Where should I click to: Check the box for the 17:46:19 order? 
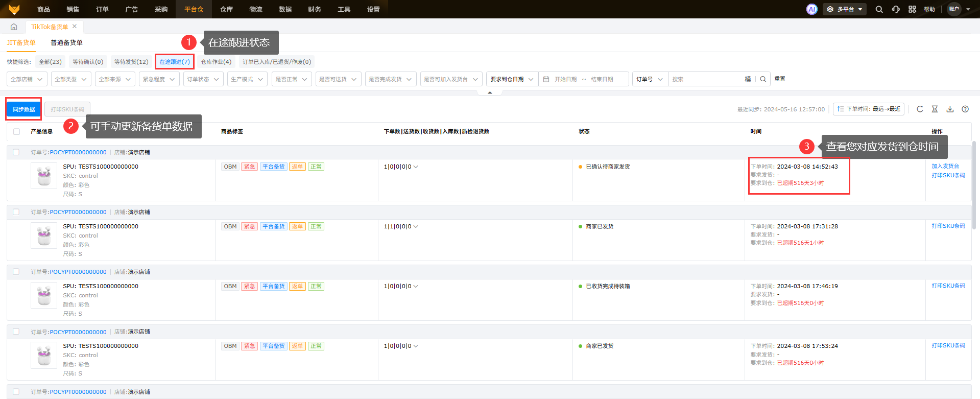click(x=16, y=272)
